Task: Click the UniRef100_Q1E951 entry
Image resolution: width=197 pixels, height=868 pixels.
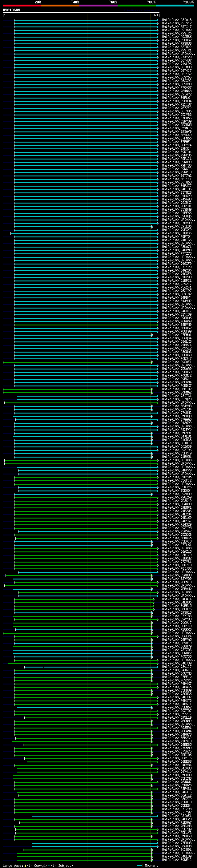Action: tap(176, 457)
